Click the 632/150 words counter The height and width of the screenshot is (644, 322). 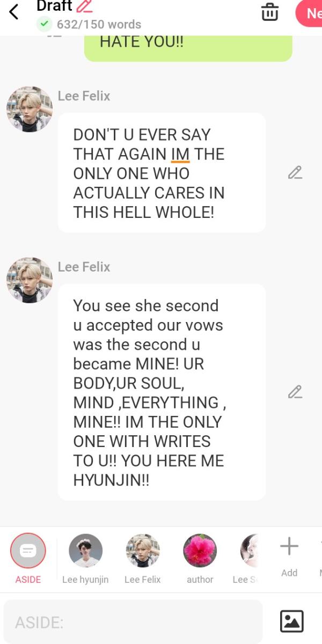[99, 24]
